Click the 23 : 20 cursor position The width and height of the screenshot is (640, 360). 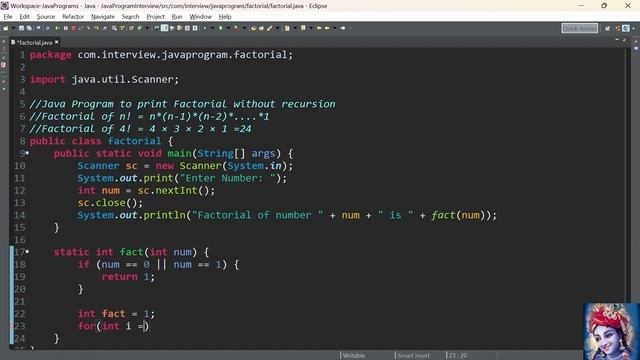[458, 356]
